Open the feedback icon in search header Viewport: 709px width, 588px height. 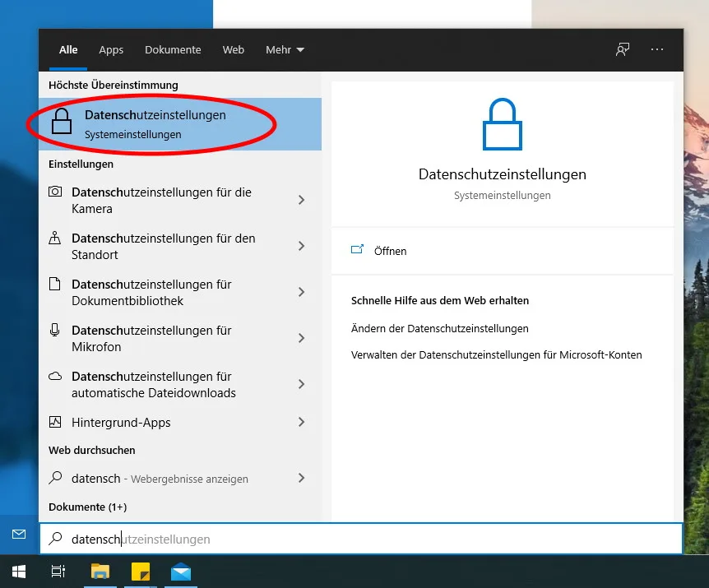(x=623, y=49)
